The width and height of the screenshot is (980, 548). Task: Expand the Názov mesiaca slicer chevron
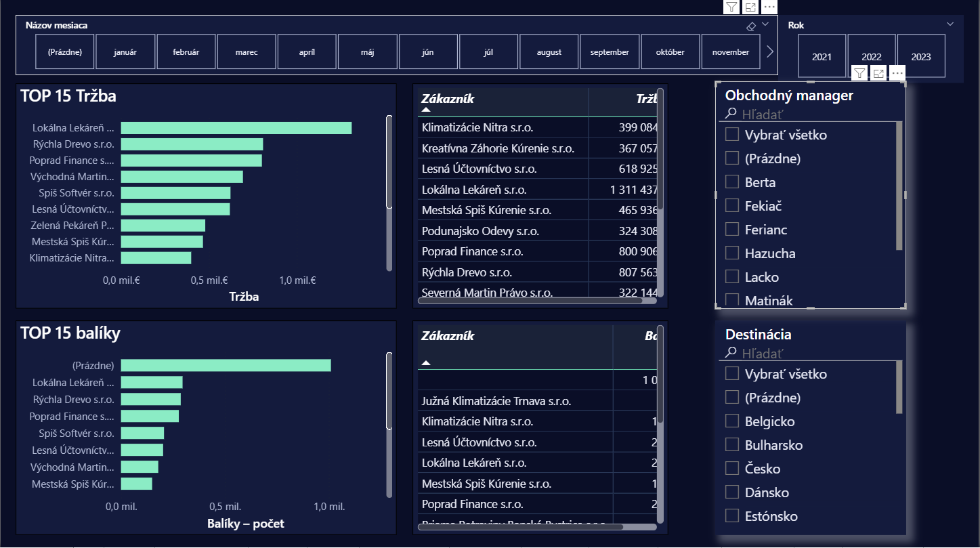click(765, 24)
